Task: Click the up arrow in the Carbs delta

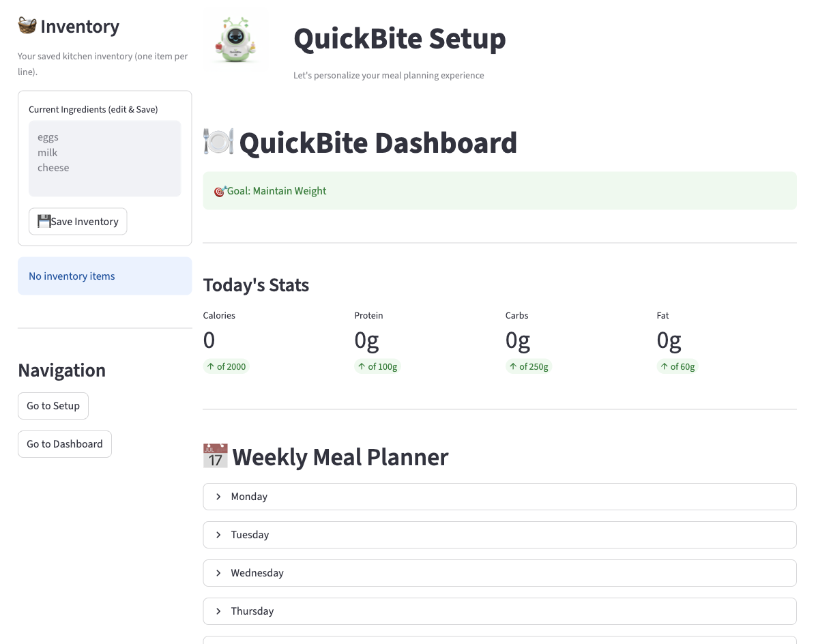Action: [x=512, y=366]
